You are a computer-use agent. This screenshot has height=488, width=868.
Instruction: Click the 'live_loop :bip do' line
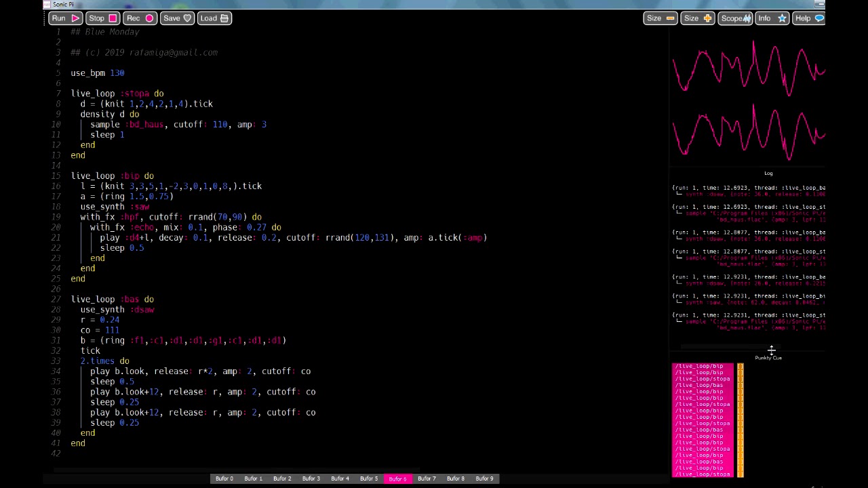point(113,176)
